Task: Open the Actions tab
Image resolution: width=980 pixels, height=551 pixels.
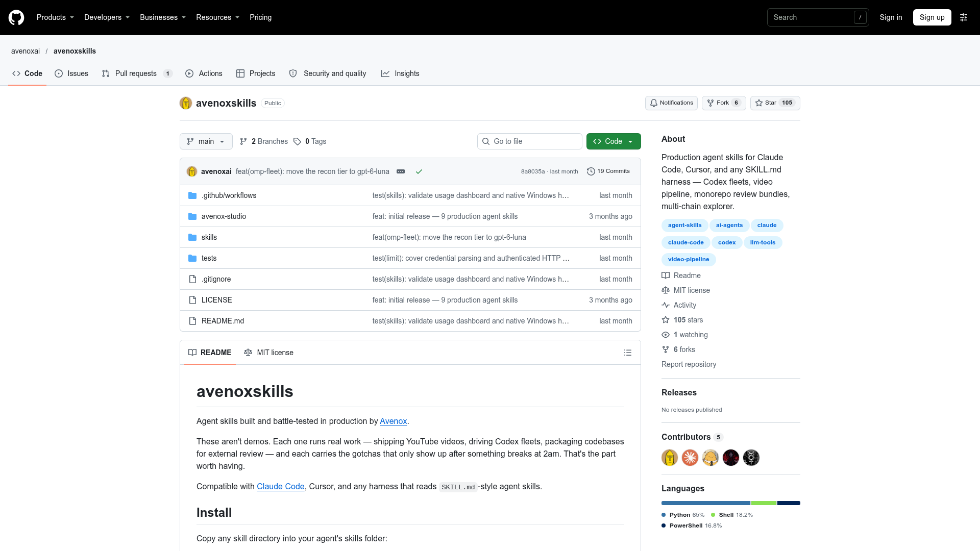Action: click(x=204, y=73)
